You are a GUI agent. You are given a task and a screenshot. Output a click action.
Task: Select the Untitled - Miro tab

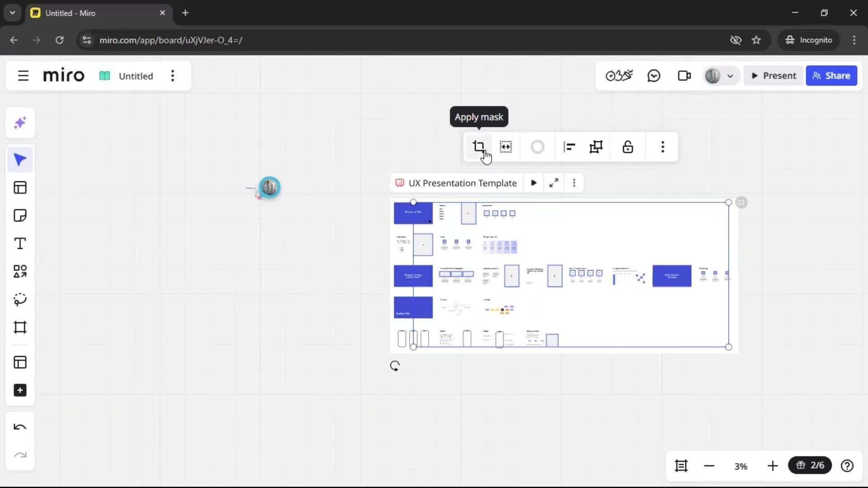[99, 13]
